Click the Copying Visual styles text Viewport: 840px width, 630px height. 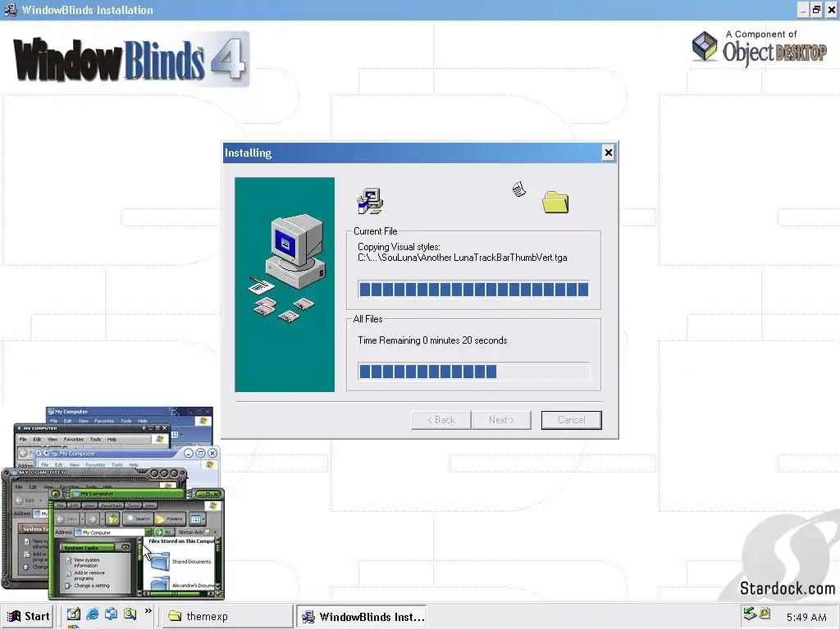point(399,247)
